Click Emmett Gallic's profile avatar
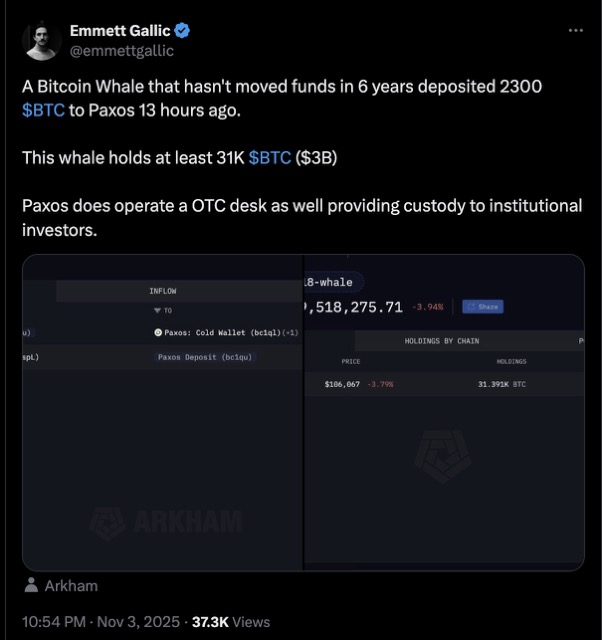The width and height of the screenshot is (602, 640). pyautogui.click(x=41, y=40)
